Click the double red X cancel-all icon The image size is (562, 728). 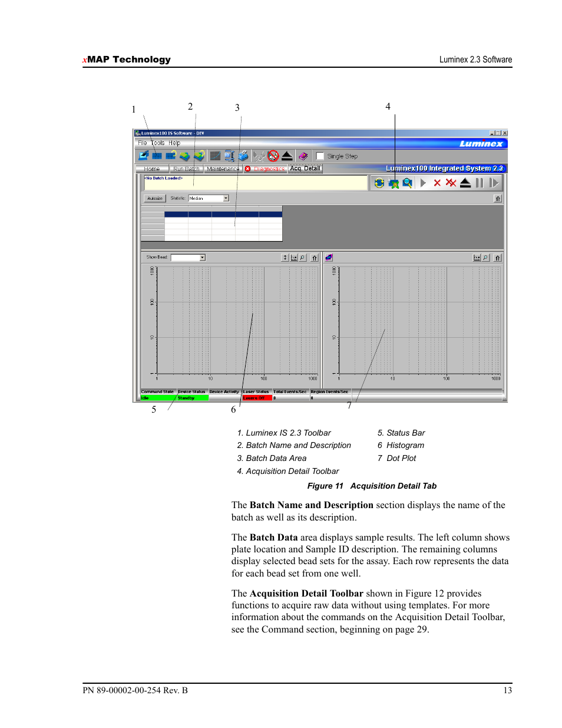(451, 183)
